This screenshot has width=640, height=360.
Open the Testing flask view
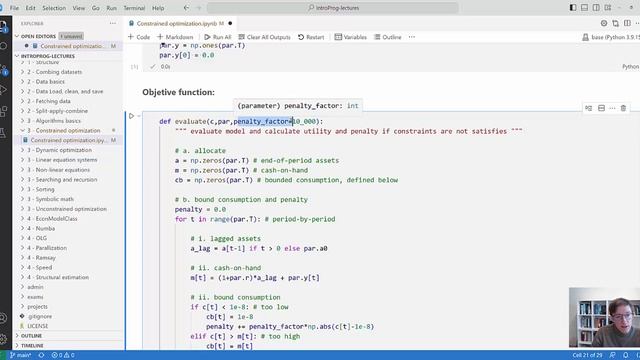pos(3,132)
